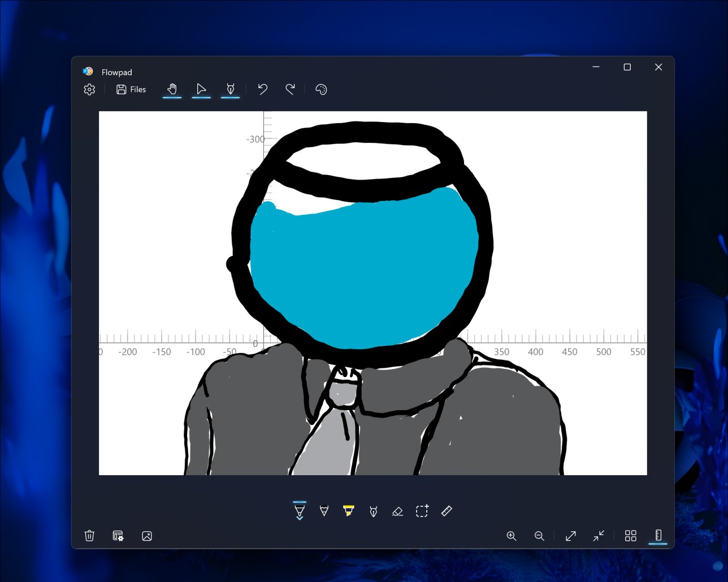Select the yellow Highlighter tool
Screen dimensions: 728x582
[349, 511]
